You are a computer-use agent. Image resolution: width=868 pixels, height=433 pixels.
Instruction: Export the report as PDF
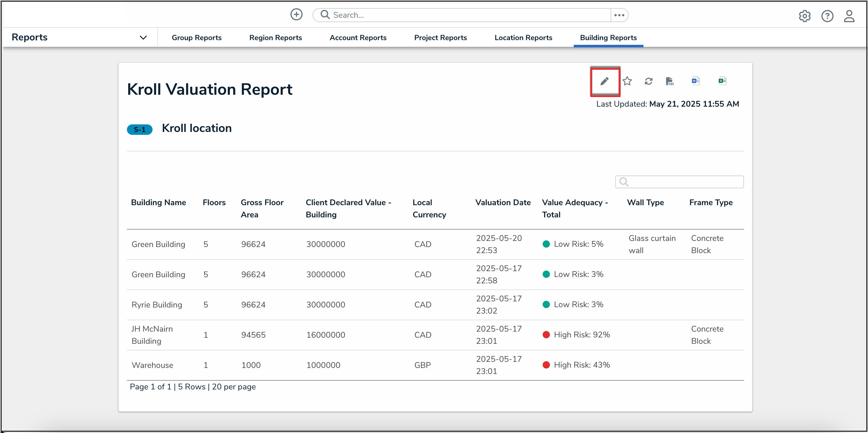[x=670, y=81]
